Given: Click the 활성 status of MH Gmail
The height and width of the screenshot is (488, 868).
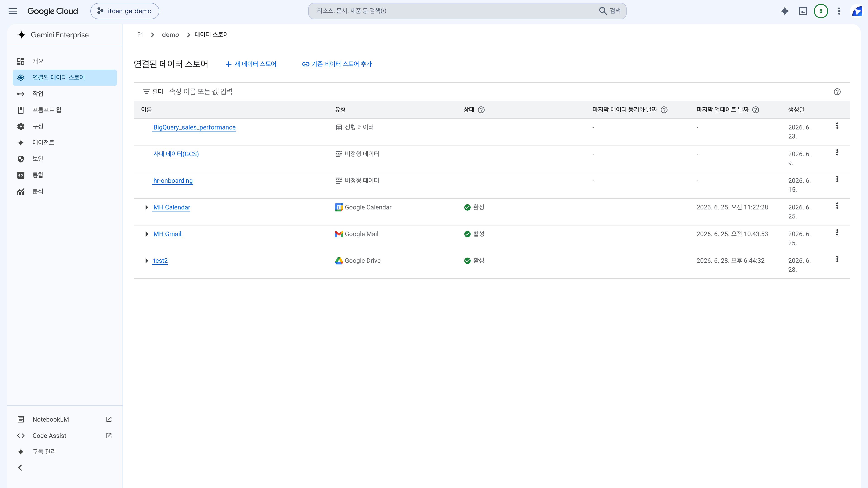Looking at the screenshot, I should (474, 234).
